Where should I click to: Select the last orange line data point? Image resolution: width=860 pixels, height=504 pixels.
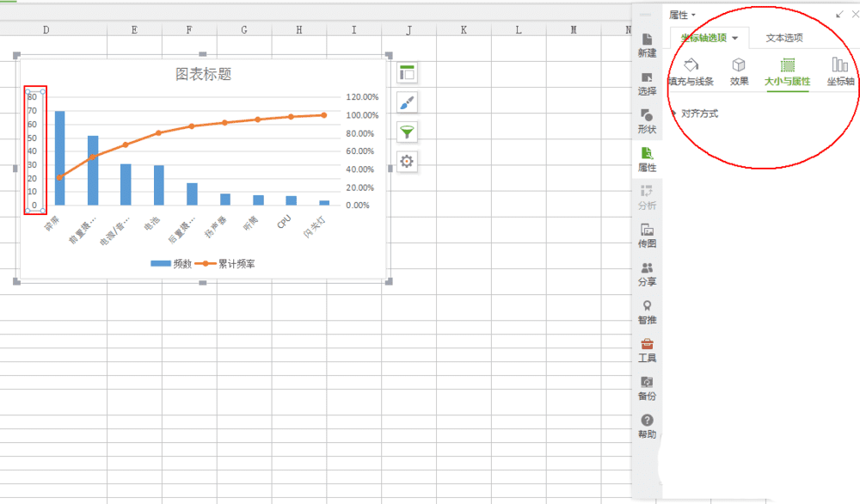point(324,115)
